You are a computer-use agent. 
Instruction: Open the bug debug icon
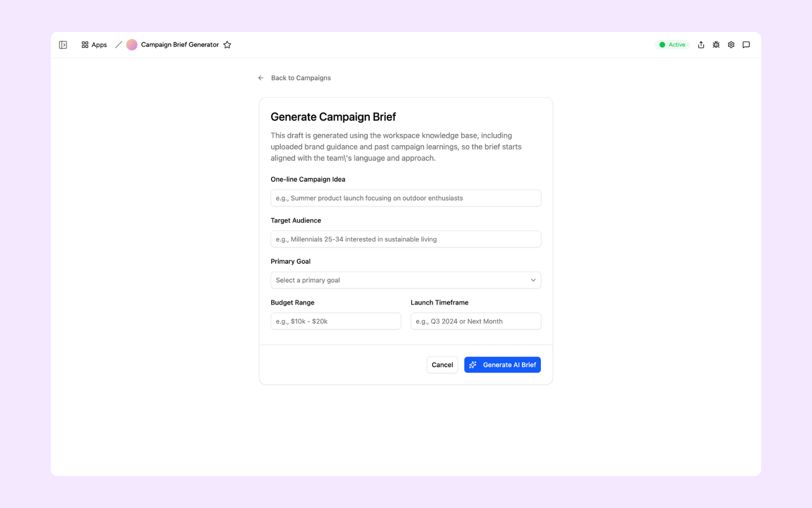[716, 45]
